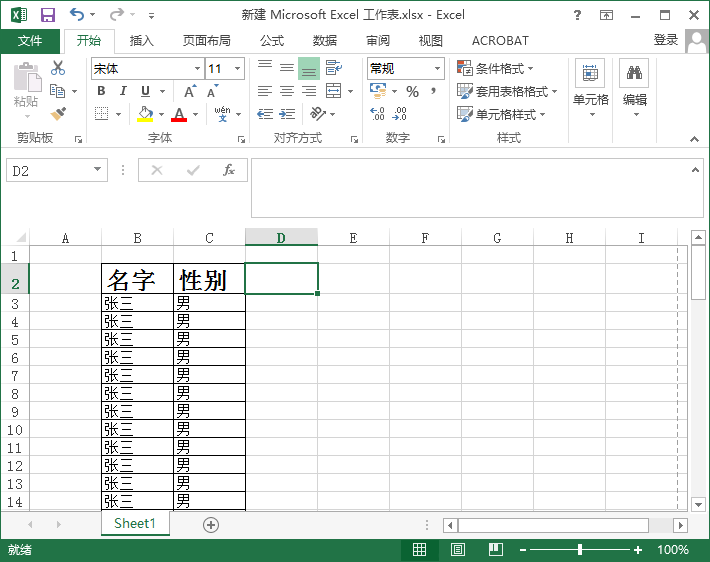Decrease decimal places
Viewport: 710px width, 562px height.
pyautogui.click(x=399, y=114)
